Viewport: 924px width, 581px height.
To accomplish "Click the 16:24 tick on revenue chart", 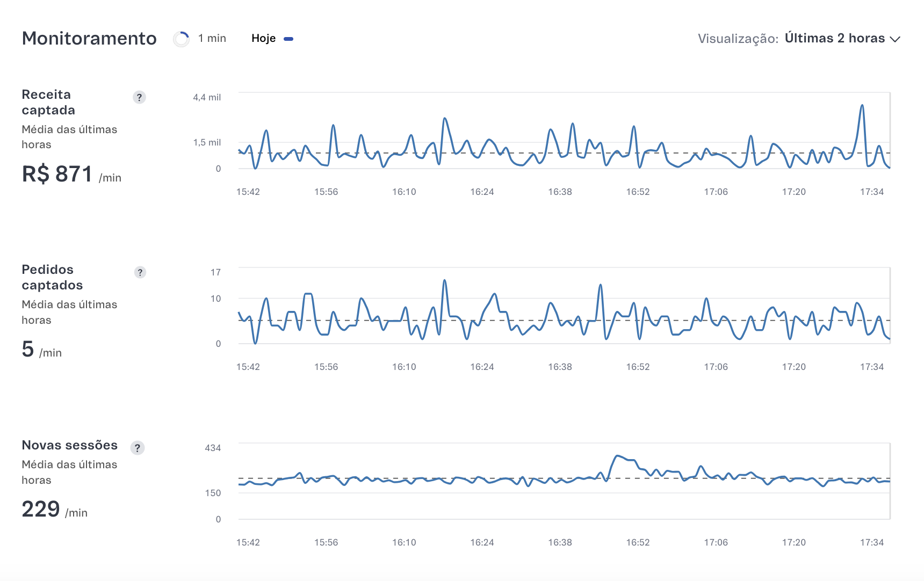I will point(482,192).
